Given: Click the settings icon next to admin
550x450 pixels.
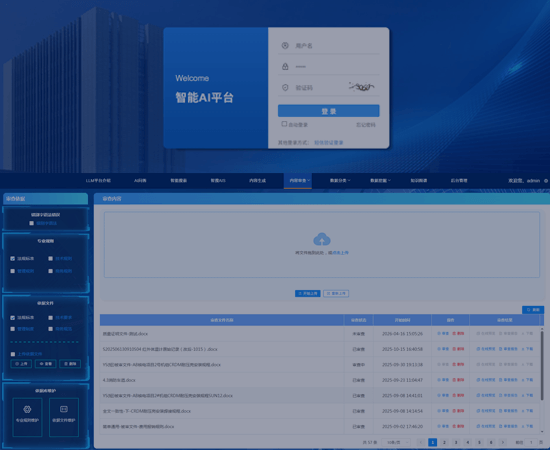Looking at the screenshot, I should tap(546, 181).
